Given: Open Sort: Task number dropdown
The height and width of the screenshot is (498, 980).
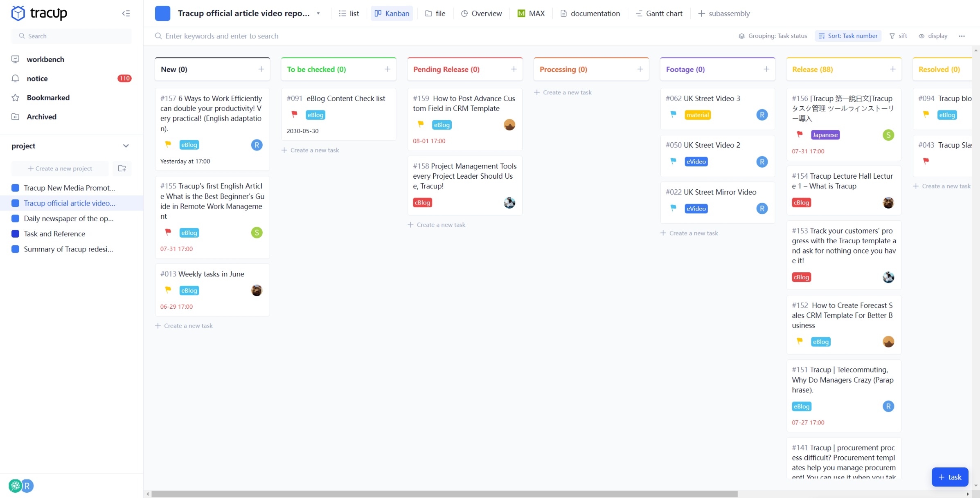Looking at the screenshot, I should 848,36.
